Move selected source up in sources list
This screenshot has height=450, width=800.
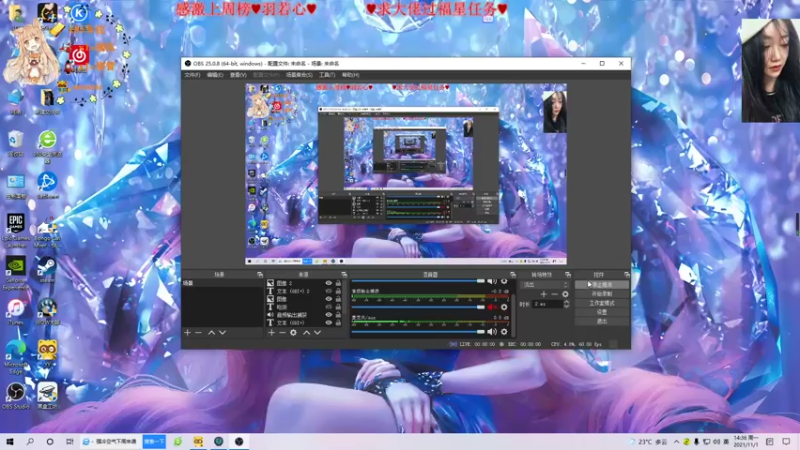pyautogui.click(x=306, y=333)
